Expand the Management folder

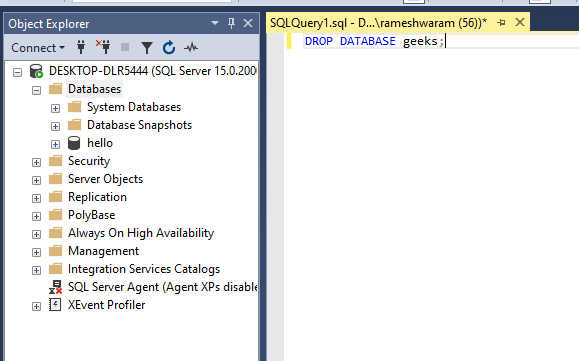pos(36,252)
